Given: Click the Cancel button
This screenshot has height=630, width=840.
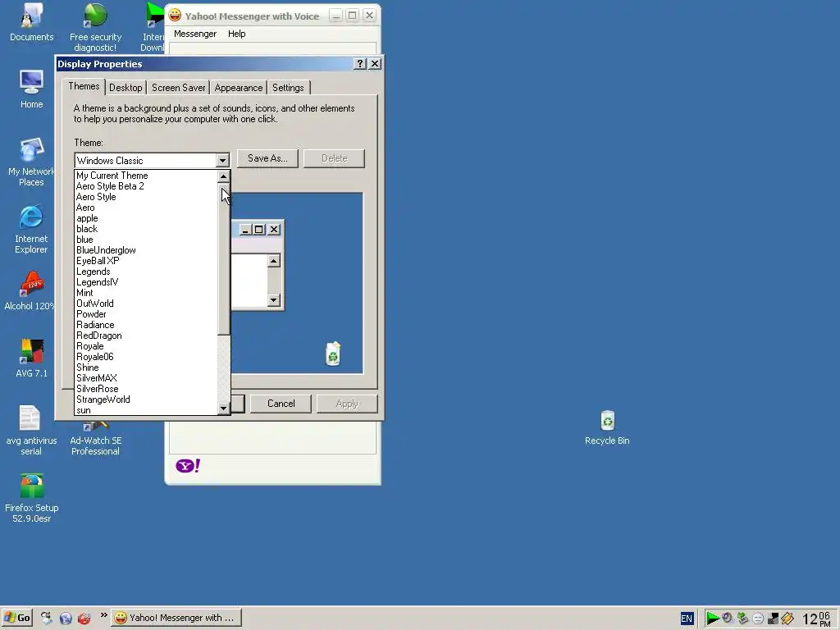Looking at the screenshot, I should point(281,404).
